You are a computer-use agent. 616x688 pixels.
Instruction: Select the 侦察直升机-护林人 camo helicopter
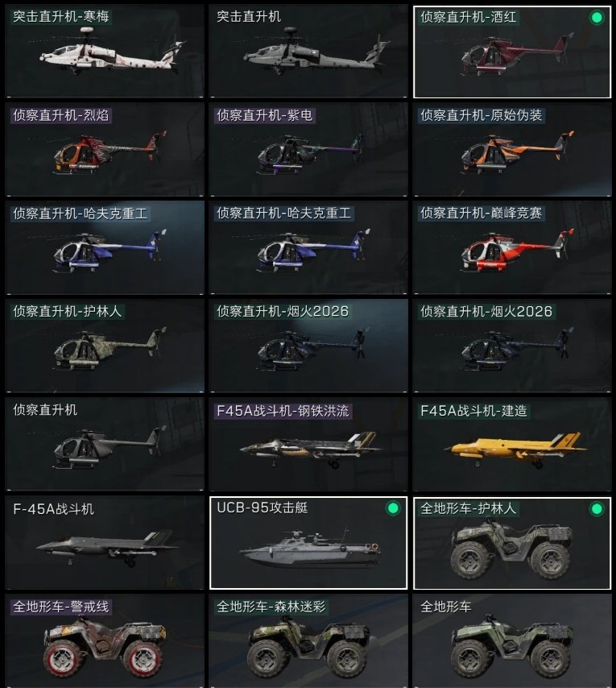click(x=105, y=346)
